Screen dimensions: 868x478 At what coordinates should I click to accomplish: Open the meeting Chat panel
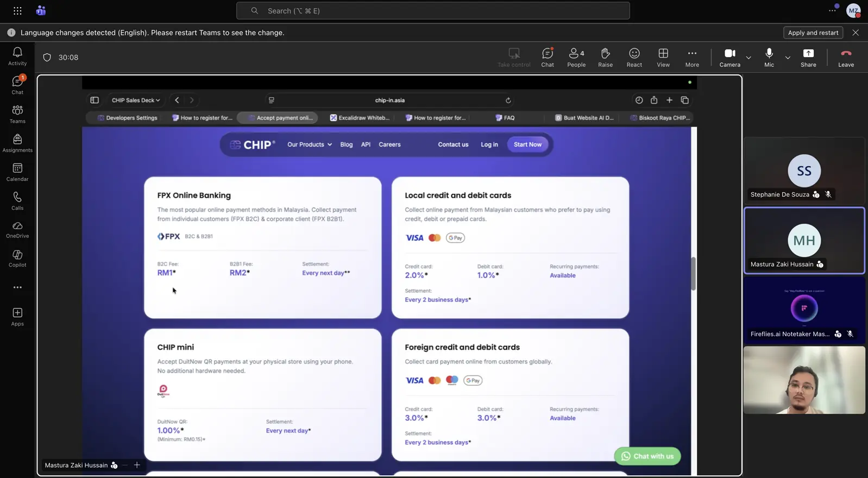(x=548, y=57)
